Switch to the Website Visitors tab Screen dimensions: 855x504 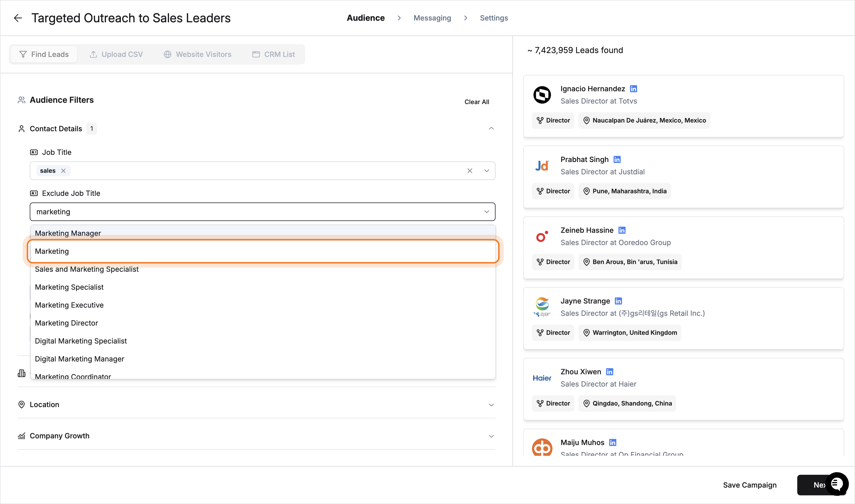coord(197,54)
